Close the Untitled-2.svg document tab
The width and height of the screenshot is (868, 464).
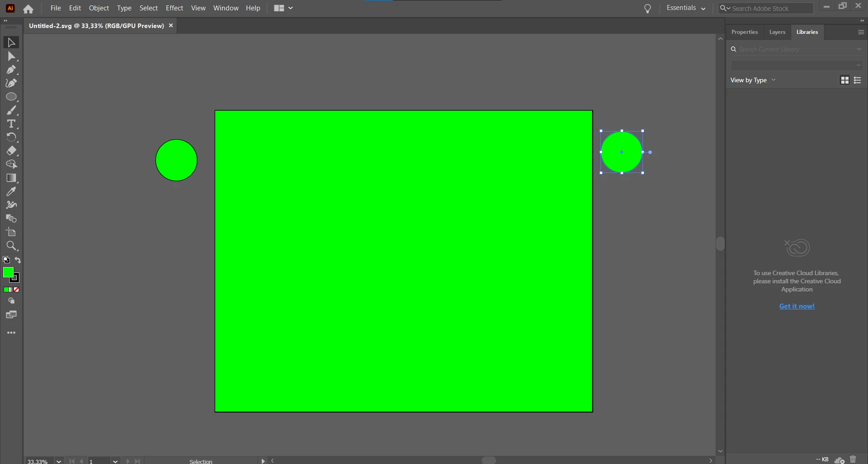point(171,26)
